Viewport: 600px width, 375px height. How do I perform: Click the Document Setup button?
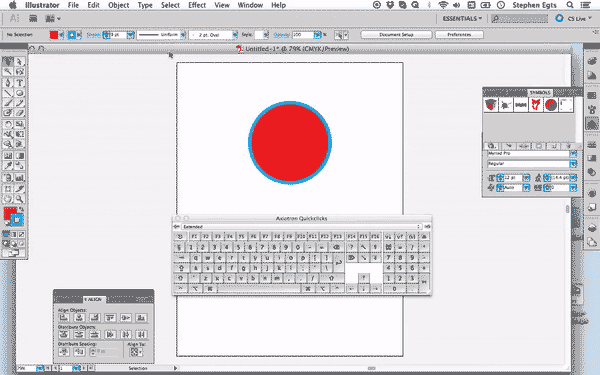pyautogui.click(x=396, y=35)
